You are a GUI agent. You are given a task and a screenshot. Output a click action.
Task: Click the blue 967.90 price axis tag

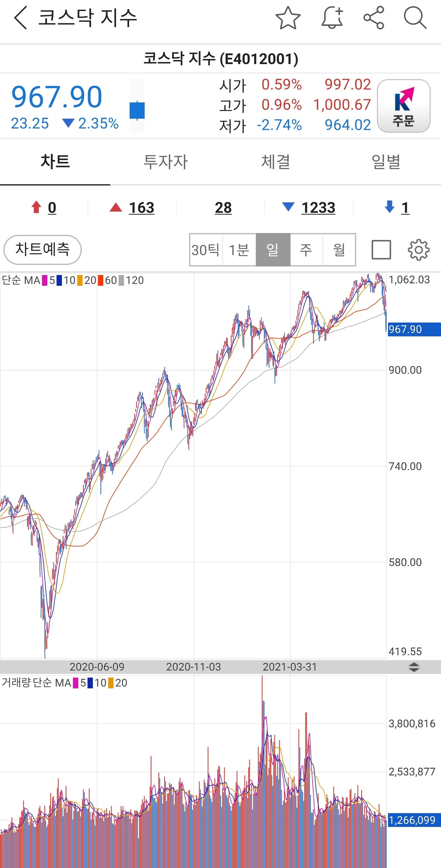point(414,329)
